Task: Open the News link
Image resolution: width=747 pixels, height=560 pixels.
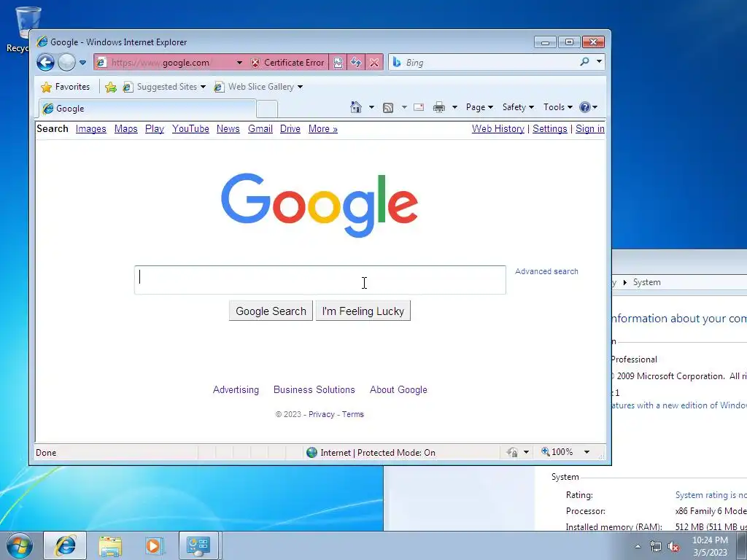Action: [228, 128]
